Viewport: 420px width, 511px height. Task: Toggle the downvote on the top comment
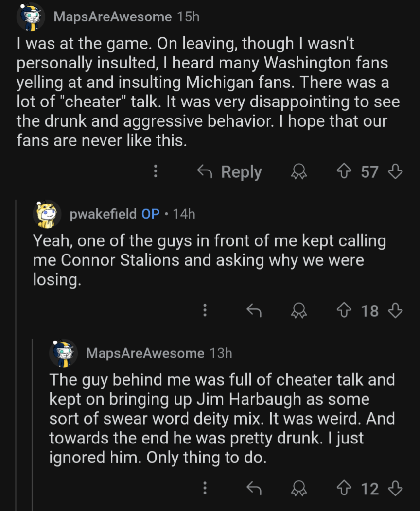[x=395, y=172]
